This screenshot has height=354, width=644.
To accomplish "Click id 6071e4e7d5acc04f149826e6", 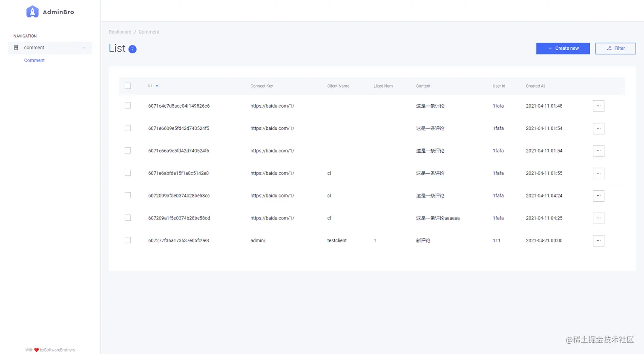I will (x=179, y=106).
